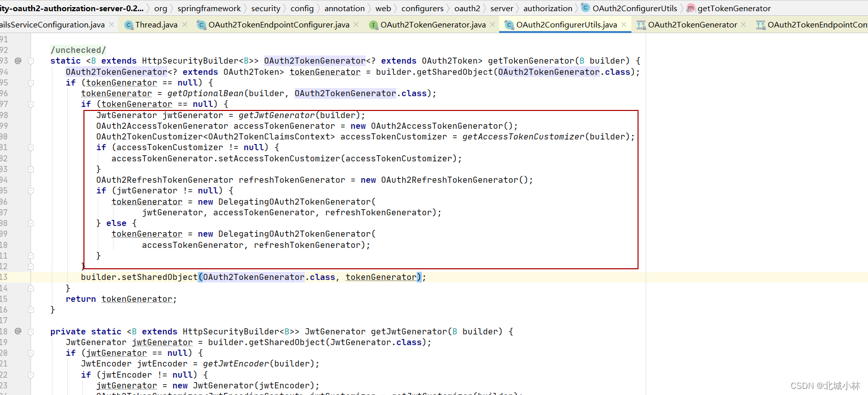Close the Thread.java tab
Viewport: 868px width, 395px height.
pos(185,24)
